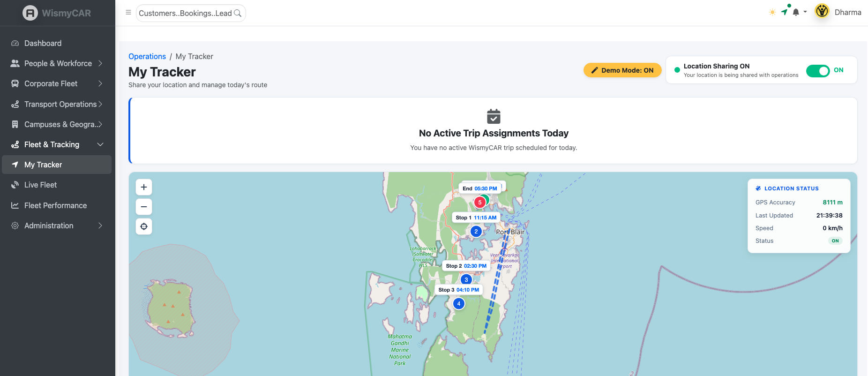Click the search magnifier icon
This screenshot has width=868, height=376.
[x=238, y=13]
